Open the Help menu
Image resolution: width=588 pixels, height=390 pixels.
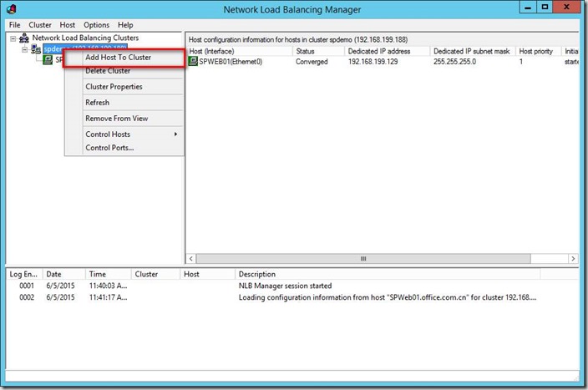tap(125, 25)
